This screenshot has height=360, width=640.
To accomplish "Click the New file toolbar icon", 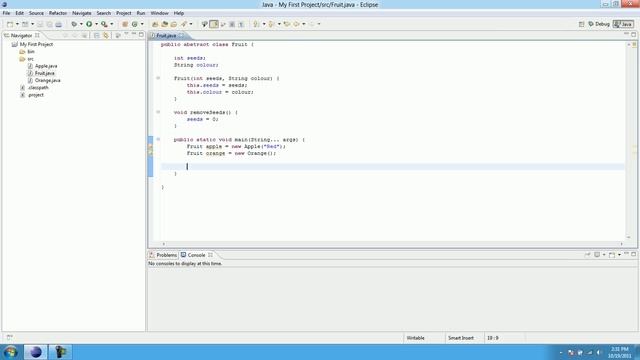I will point(10,24).
